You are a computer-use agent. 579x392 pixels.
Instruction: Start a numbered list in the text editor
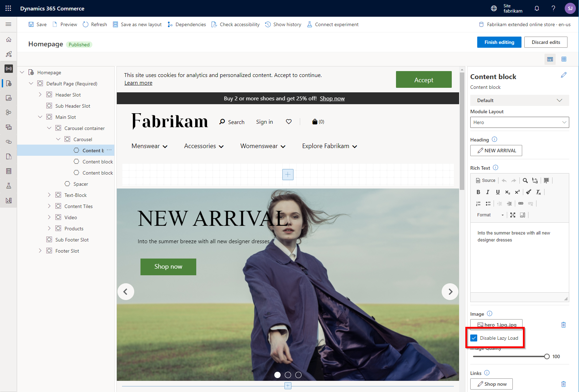tap(478, 203)
